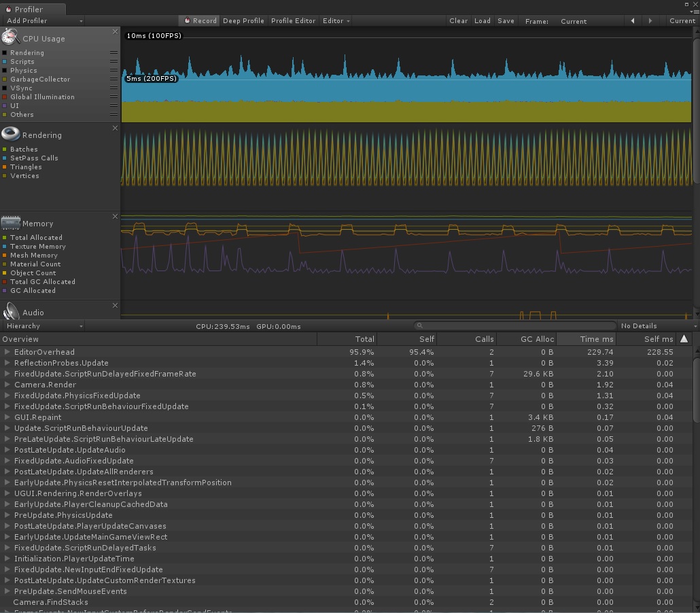Click the profiler search field
This screenshot has width=700, height=613.
517,326
